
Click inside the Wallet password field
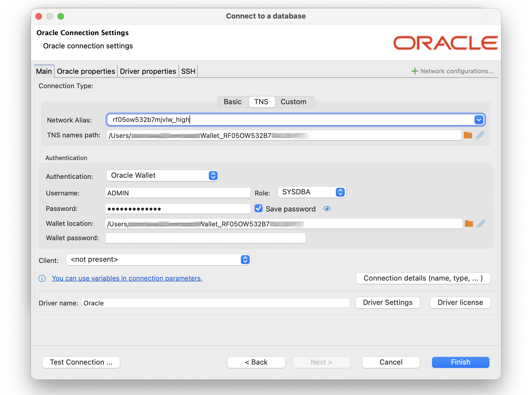click(205, 238)
